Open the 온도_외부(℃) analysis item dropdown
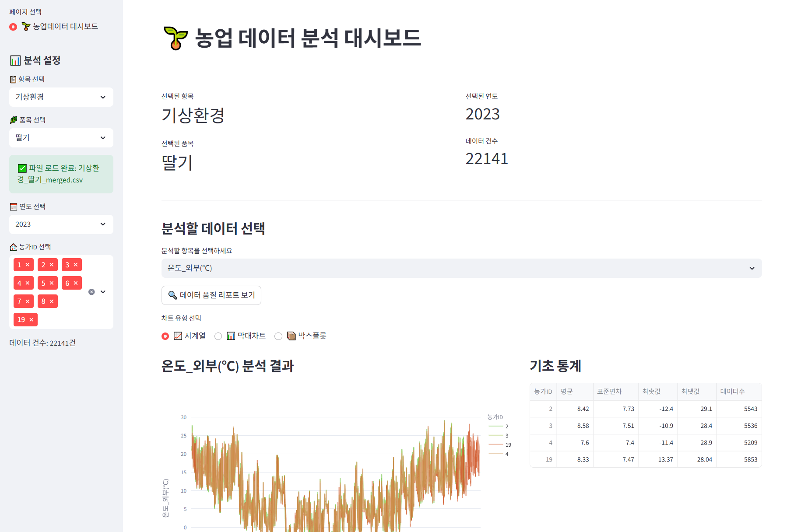This screenshot has width=801, height=532. 461,268
